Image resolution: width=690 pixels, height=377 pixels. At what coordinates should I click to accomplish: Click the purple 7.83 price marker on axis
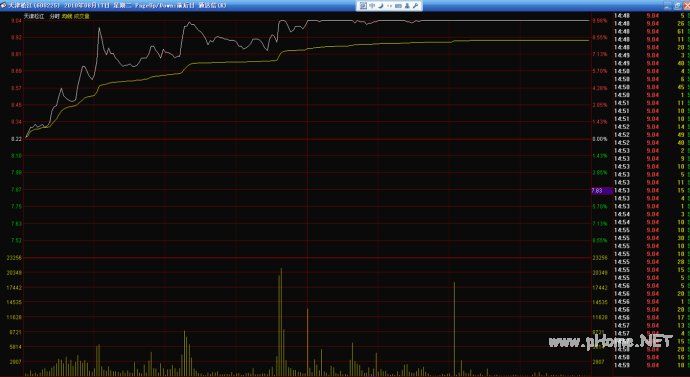[602, 190]
